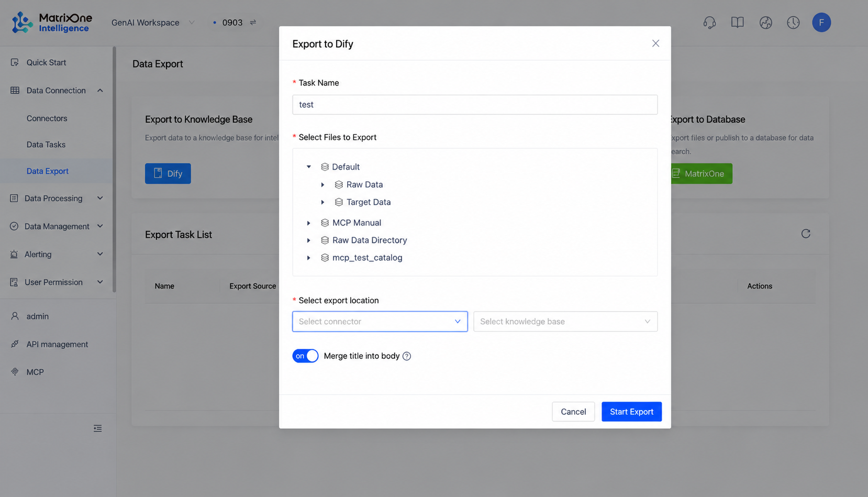Expand the Alerting menu chevron

point(100,255)
